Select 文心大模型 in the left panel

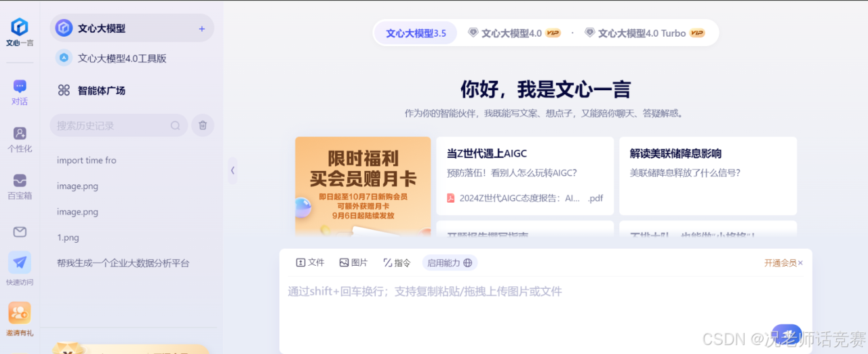132,28
